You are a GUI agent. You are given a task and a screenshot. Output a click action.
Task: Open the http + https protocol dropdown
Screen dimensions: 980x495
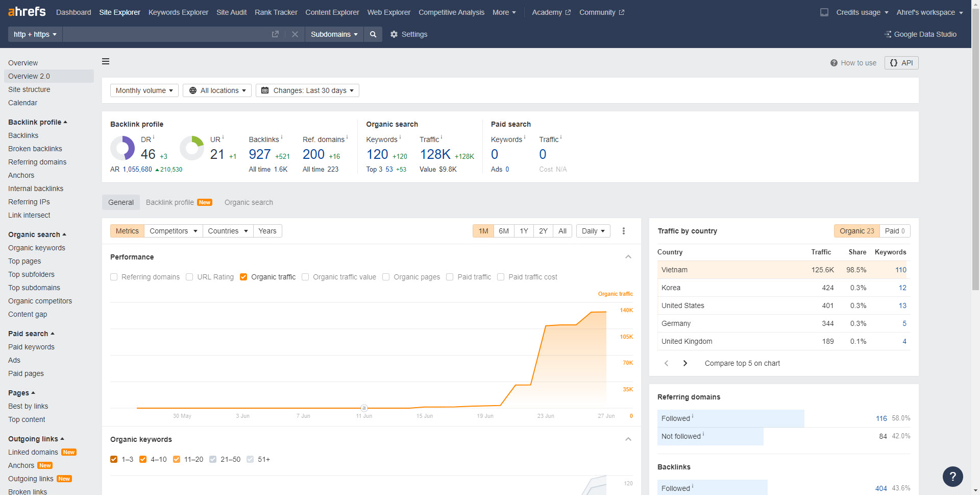pyautogui.click(x=35, y=34)
